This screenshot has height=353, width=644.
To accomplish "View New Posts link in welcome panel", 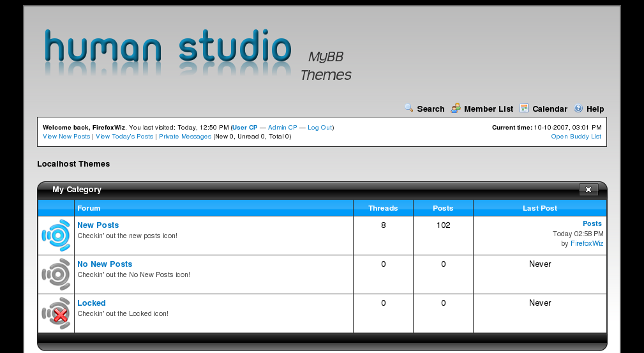I will pos(66,137).
